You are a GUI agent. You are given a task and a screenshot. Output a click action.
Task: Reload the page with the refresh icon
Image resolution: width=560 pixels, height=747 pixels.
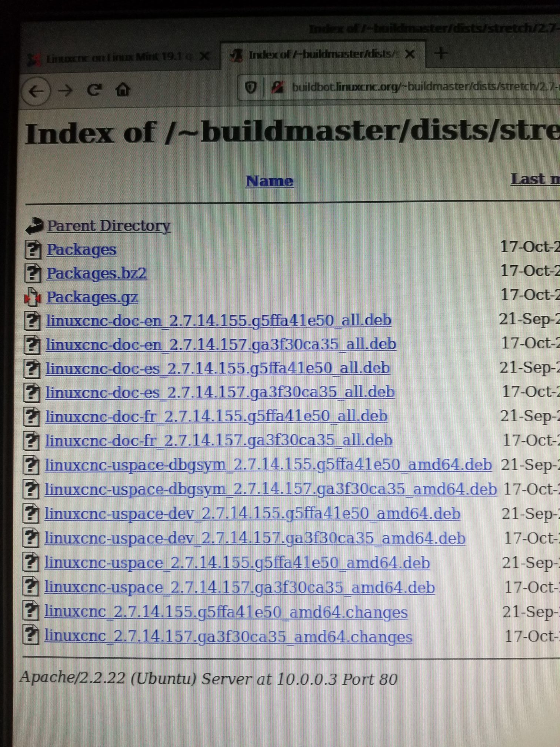pyautogui.click(x=94, y=90)
